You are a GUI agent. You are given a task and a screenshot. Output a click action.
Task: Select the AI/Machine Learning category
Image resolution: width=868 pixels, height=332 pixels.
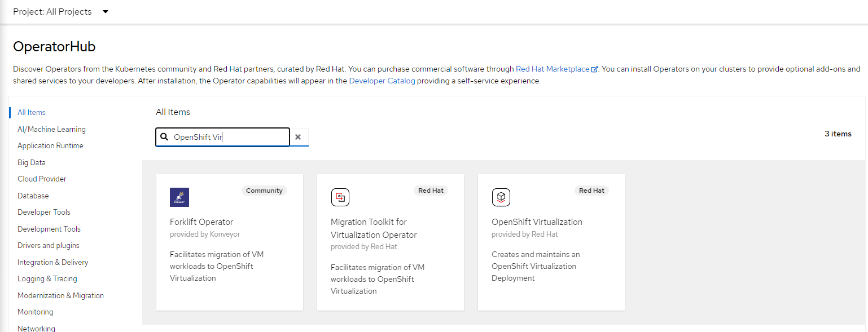[51, 129]
